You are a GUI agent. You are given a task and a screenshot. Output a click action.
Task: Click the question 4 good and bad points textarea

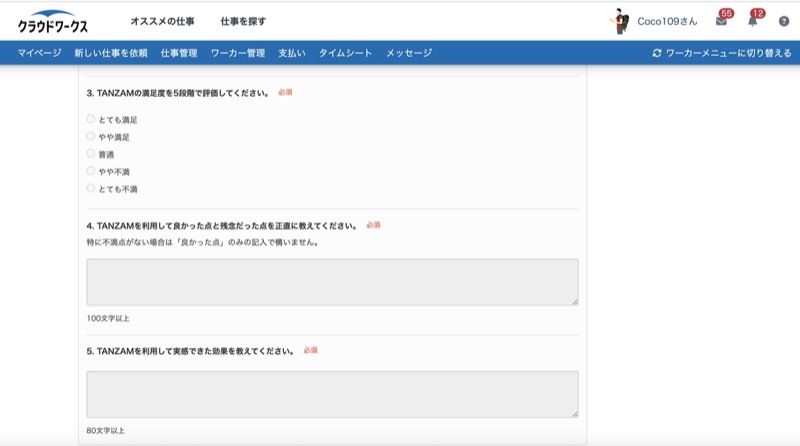coord(332,282)
